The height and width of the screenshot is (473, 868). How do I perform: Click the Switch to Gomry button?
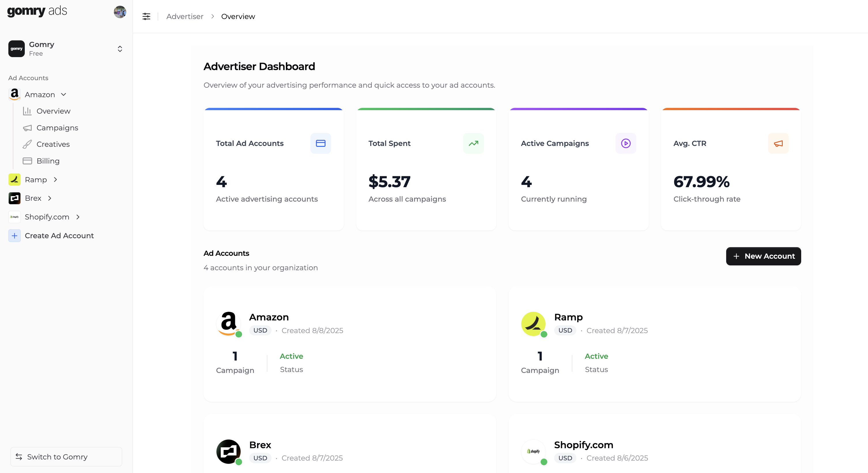click(66, 457)
